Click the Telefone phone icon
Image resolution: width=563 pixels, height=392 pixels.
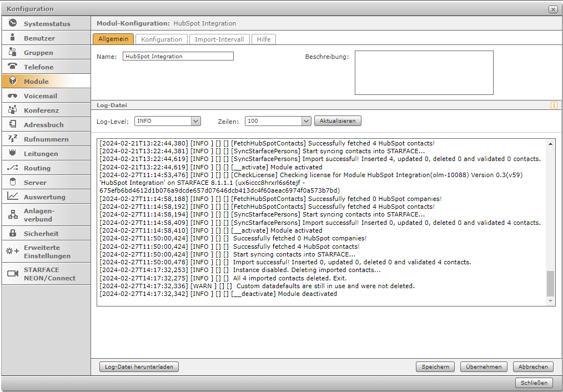(12, 67)
